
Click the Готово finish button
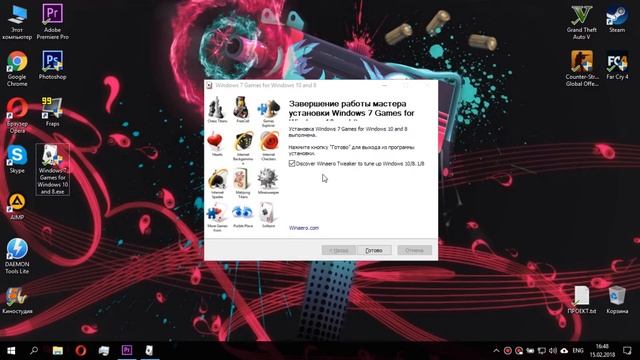point(374,250)
